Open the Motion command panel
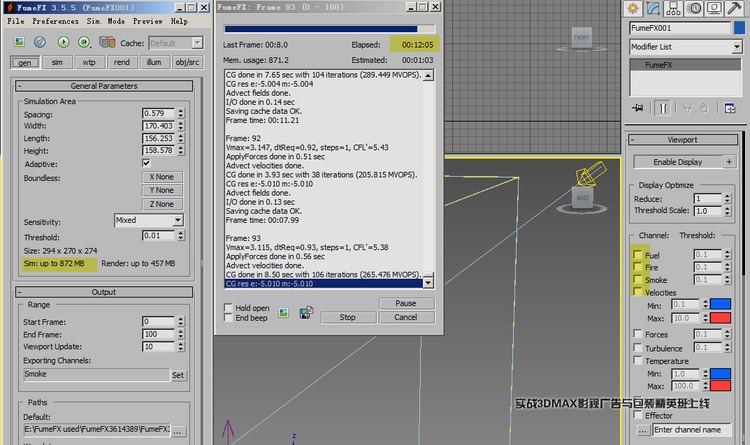This screenshot has height=445, width=750. click(694, 8)
